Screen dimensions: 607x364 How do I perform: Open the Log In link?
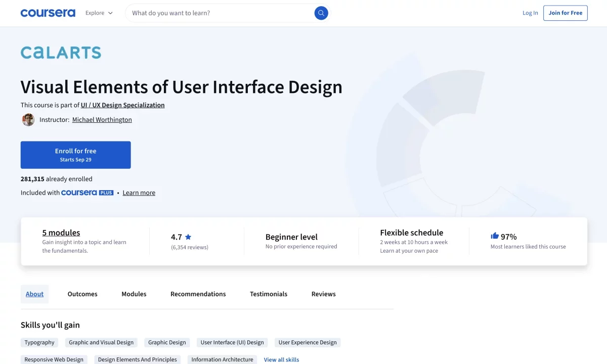[530, 13]
